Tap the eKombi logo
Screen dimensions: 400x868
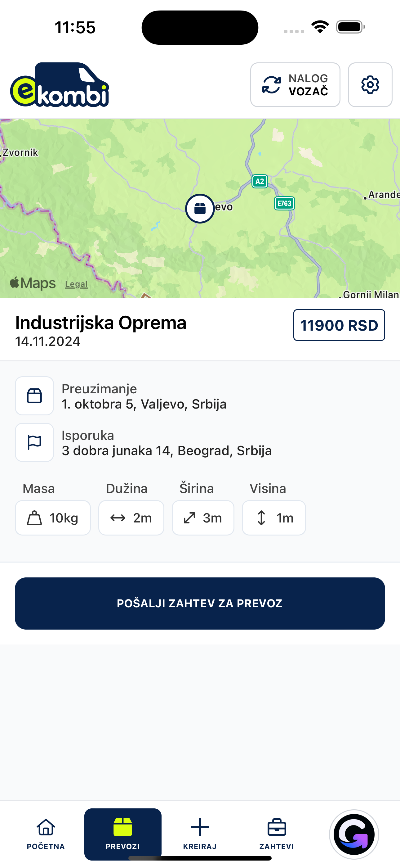tap(60, 84)
